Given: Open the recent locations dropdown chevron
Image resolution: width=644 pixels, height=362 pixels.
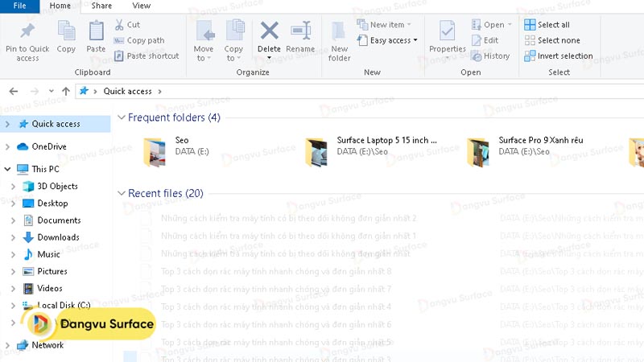Looking at the screenshot, I should (x=51, y=91).
